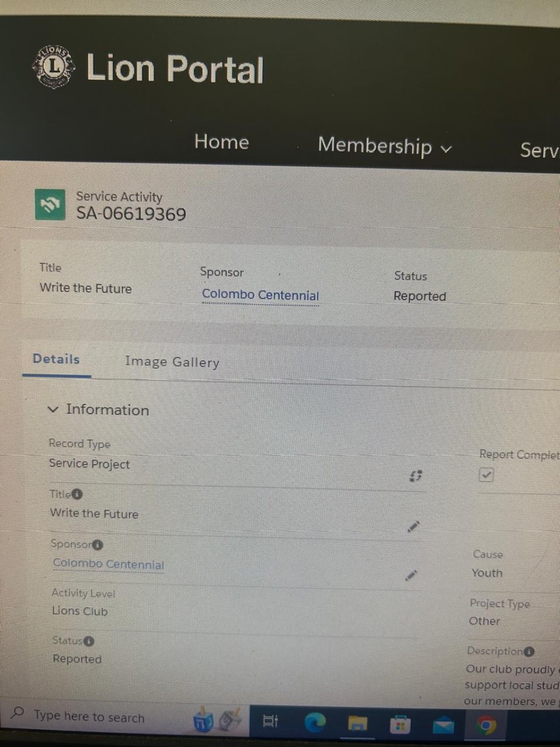Image resolution: width=560 pixels, height=747 pixels.
Task: Open the Mail app from the taskbar
Action: 443,725
